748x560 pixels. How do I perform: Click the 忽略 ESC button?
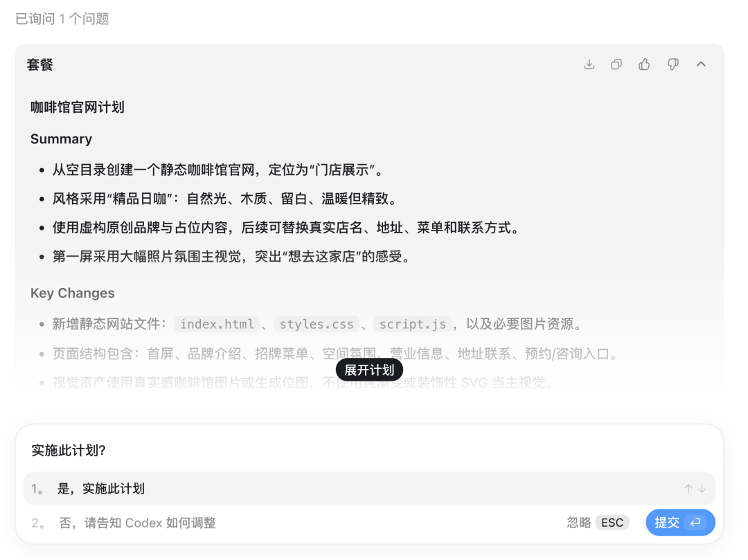(x=598, y=523)
